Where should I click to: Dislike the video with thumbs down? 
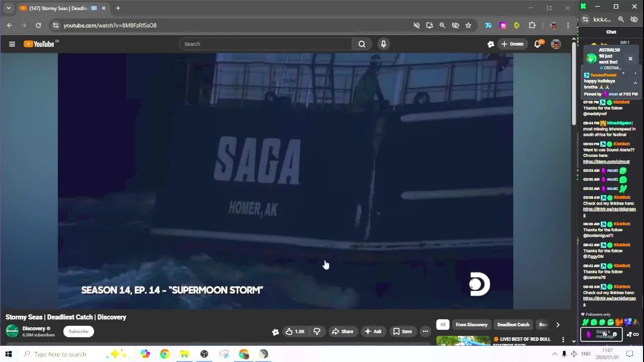[x=317, y=331]
